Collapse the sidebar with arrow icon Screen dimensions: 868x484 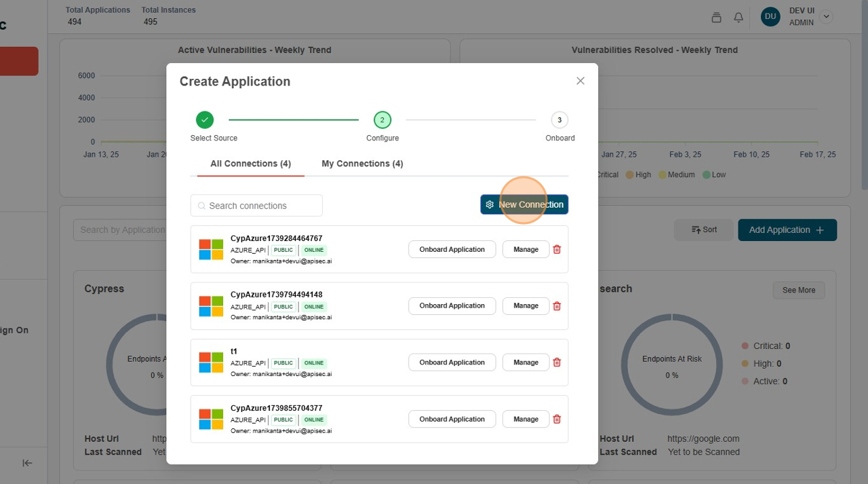[27, 463]
